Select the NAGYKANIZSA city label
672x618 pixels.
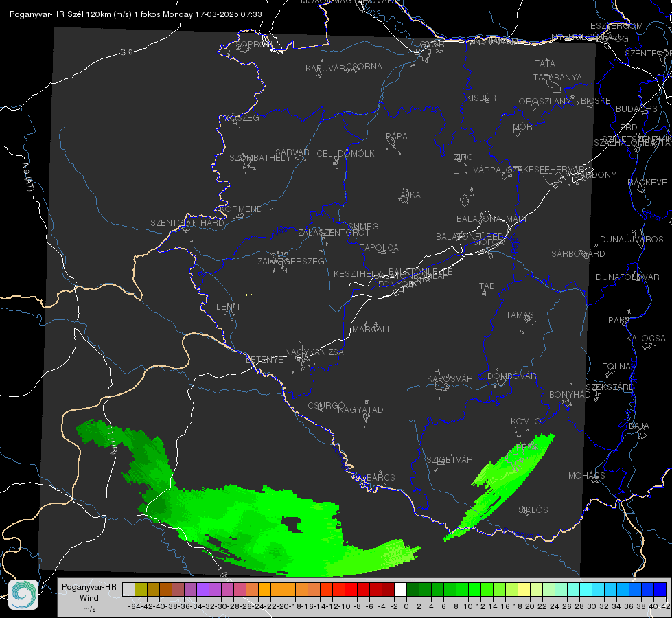(314, 352)
